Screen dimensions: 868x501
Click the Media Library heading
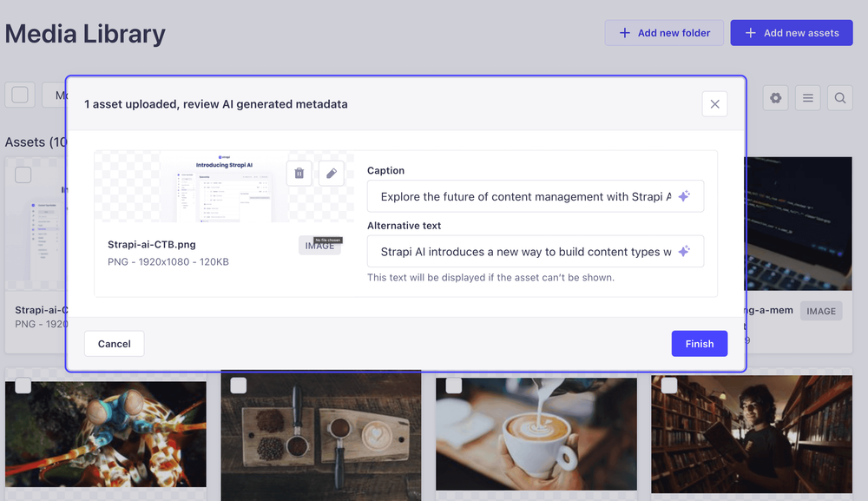tap(85, 34)
